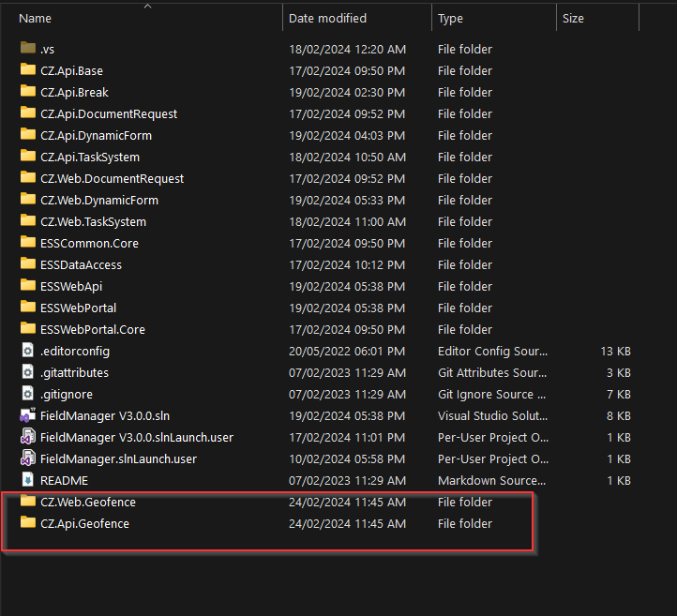Select the file name ESSCommon.Core
Image resolution: width=677 pixels, height=616 pixels.
point(89,244)
